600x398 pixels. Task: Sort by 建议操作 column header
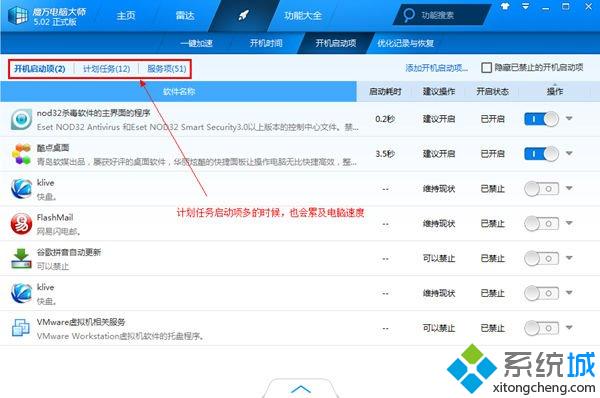[x=439, y=91]
